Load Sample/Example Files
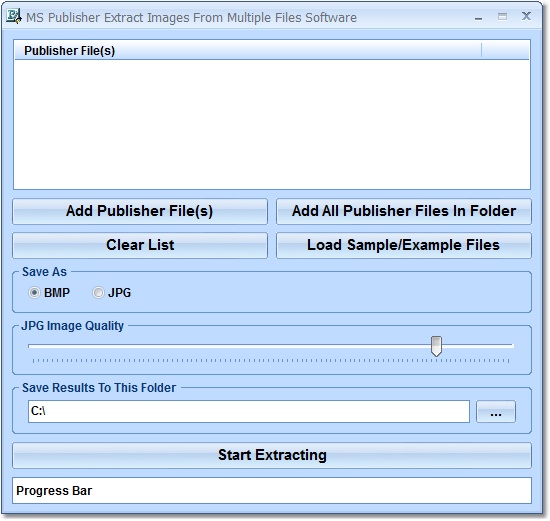Viewport: 550px width, 521px height. point(404,245)
